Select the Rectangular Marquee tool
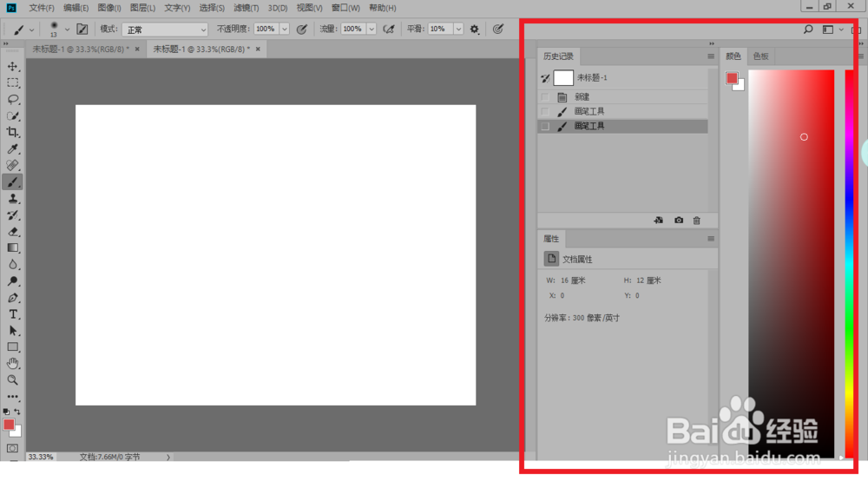868x488 pixels. 12,83
